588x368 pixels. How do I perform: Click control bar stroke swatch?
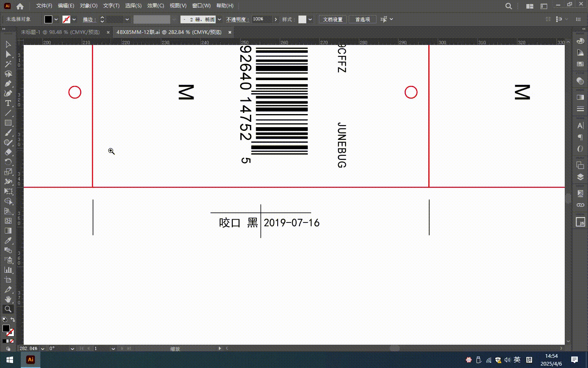click(x=66, y=19)
